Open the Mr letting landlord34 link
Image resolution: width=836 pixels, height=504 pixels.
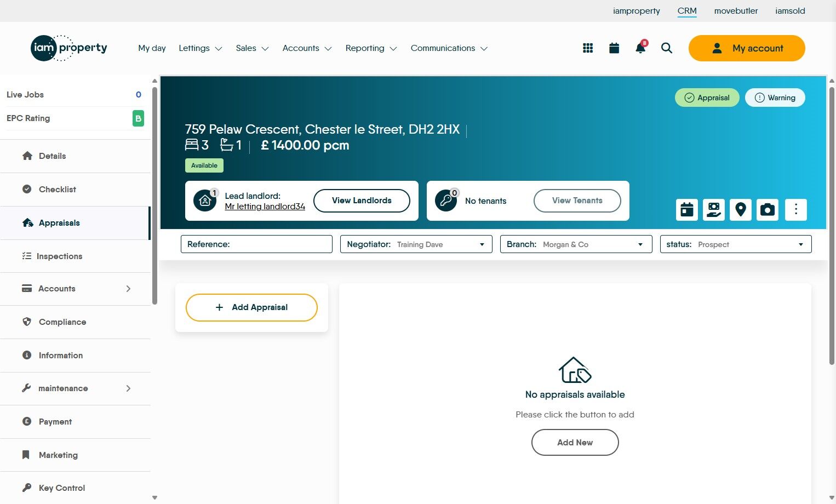[x=265, y=207]
